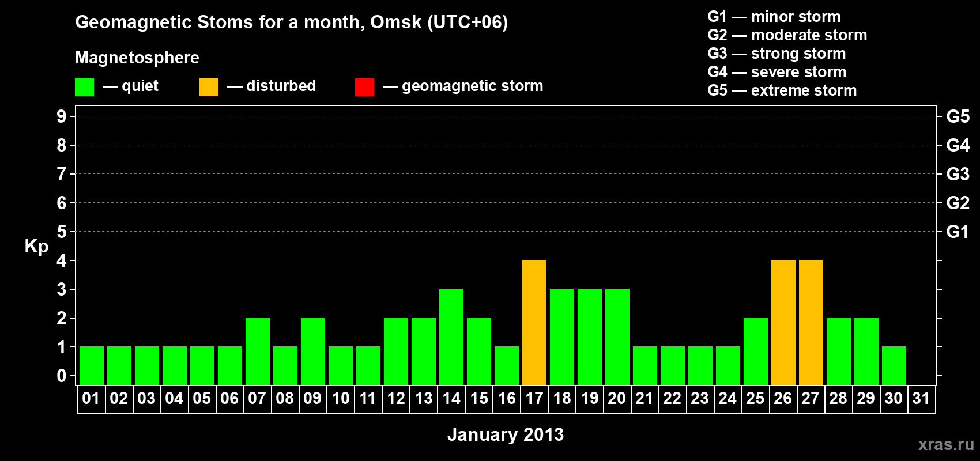Click the date label 10
This screenshot has height=461, width=980.
pos(341,398)
